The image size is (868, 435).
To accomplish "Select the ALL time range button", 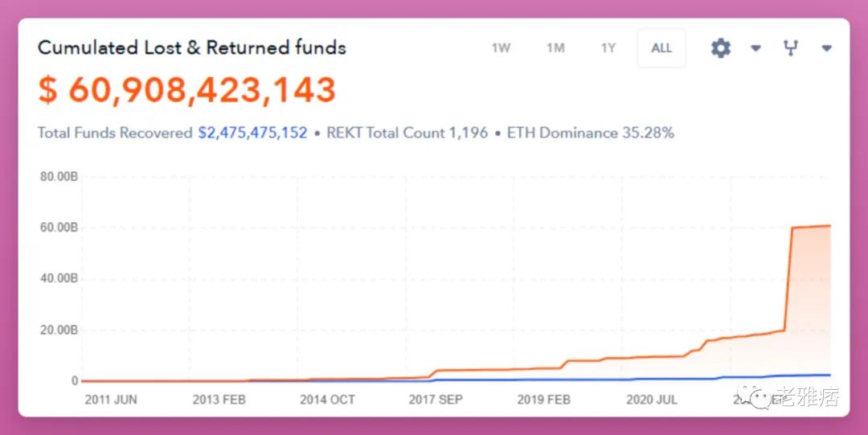I will coord(661,48).
